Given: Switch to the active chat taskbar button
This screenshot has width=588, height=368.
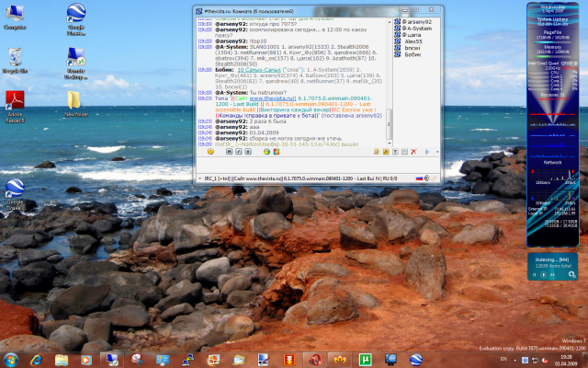Looking at the screenshot, I should (112, 360).
